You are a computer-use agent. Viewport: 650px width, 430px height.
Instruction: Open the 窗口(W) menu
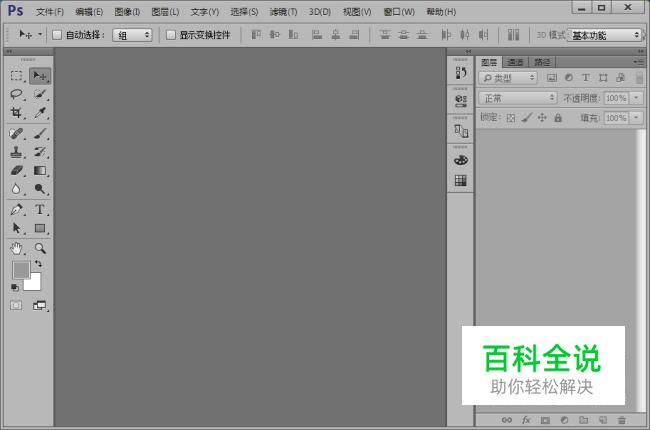click(399, 12)
